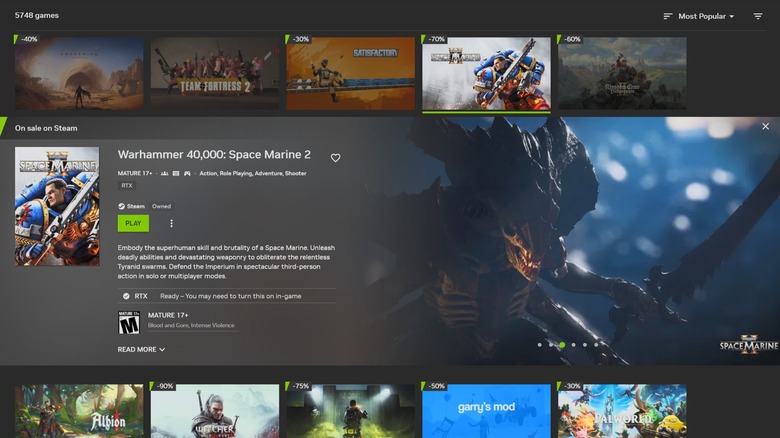Click the keyboard support icon under the title

click(176, 173)
